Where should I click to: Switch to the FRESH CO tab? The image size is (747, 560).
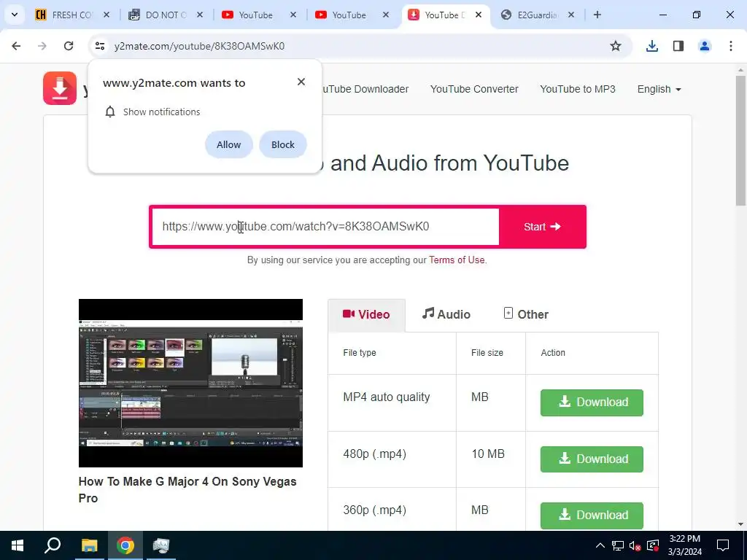pyautogui.click(x=71, y=15)
